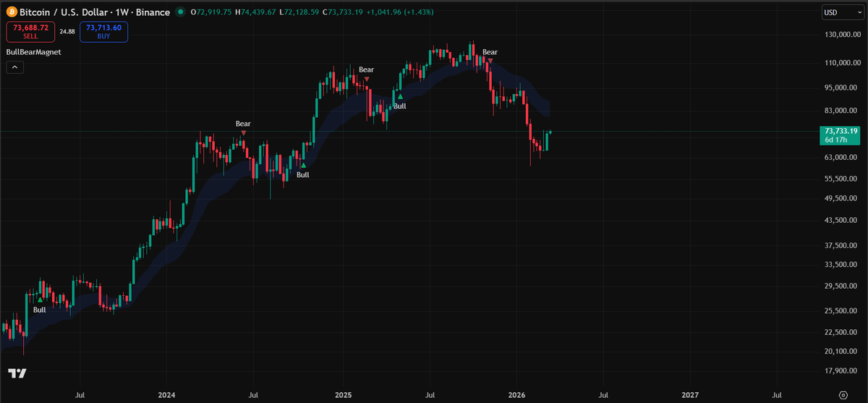Click the close value C73,733.19
Screen dimensions: 868x403
[x=344, y=12]
